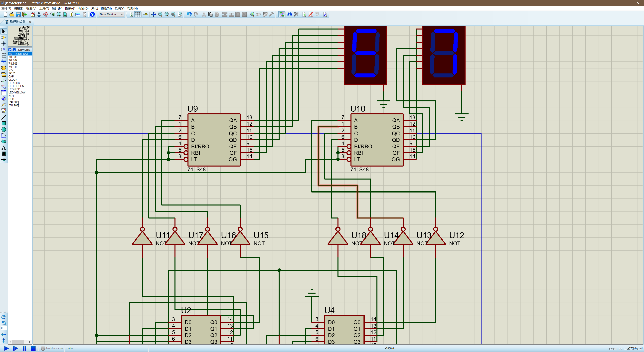Select 74LS48 in the devices list
644x352 pixels.
(13, 67)
